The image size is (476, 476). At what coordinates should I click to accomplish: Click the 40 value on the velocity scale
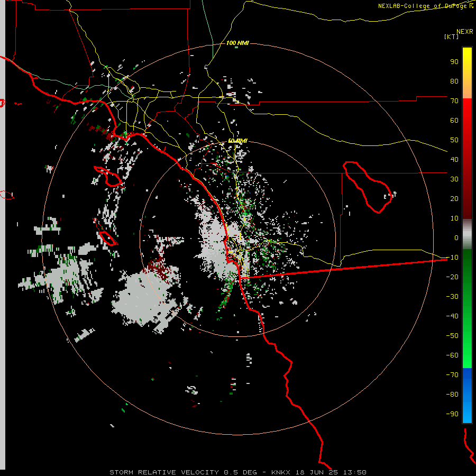click(454, 160)
